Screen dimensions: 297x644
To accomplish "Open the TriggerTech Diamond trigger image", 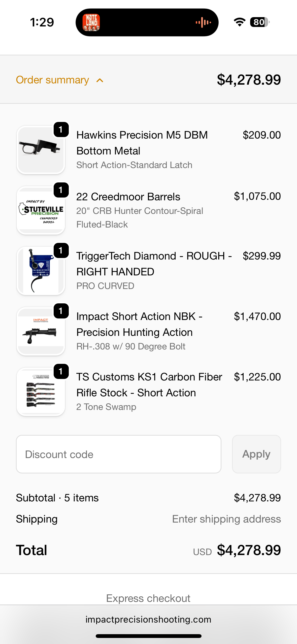I will (41, 271).
